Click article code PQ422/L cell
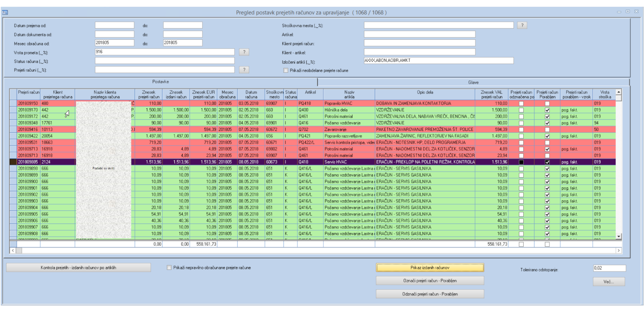 coord(310,143)
